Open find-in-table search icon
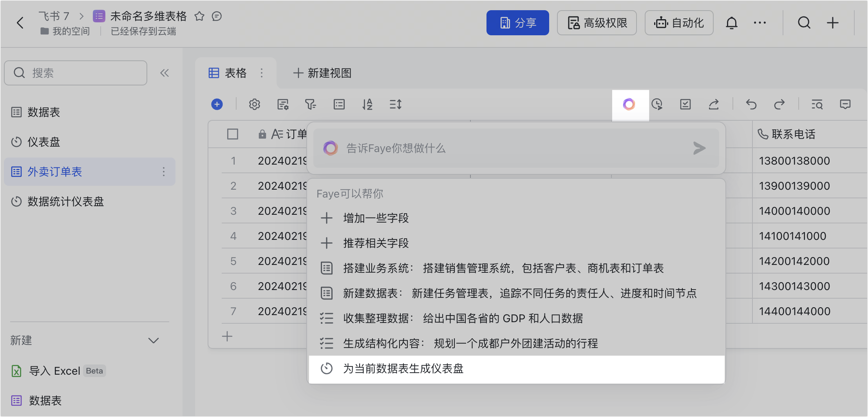Screen dimensions: 868x417 click(x=817, y=104)
